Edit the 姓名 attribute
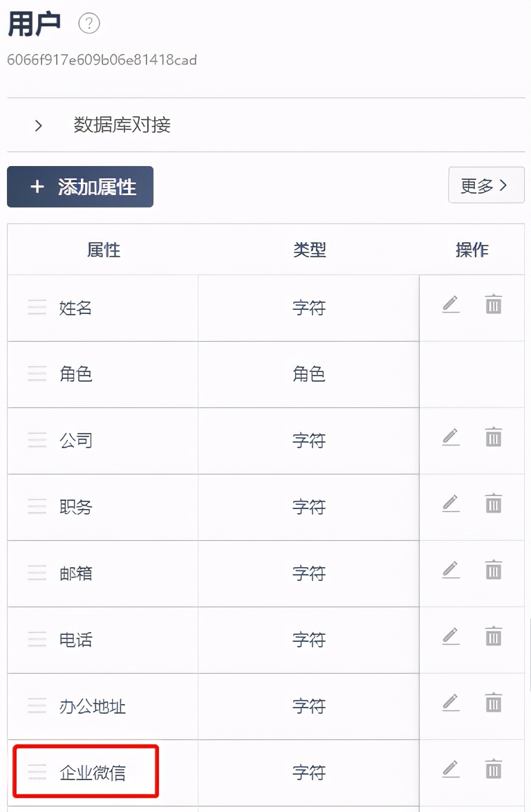Screen dimensions: 531x812 451,304
